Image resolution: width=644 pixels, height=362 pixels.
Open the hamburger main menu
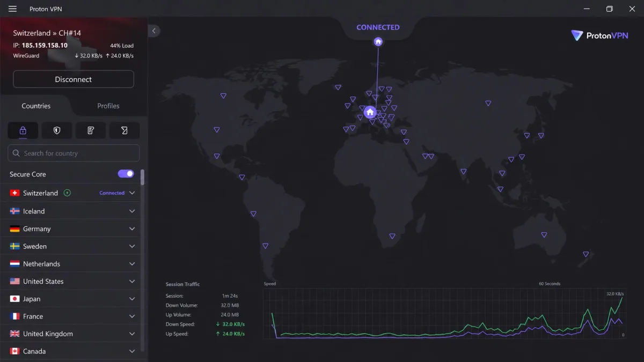click(x=12, y=9)
